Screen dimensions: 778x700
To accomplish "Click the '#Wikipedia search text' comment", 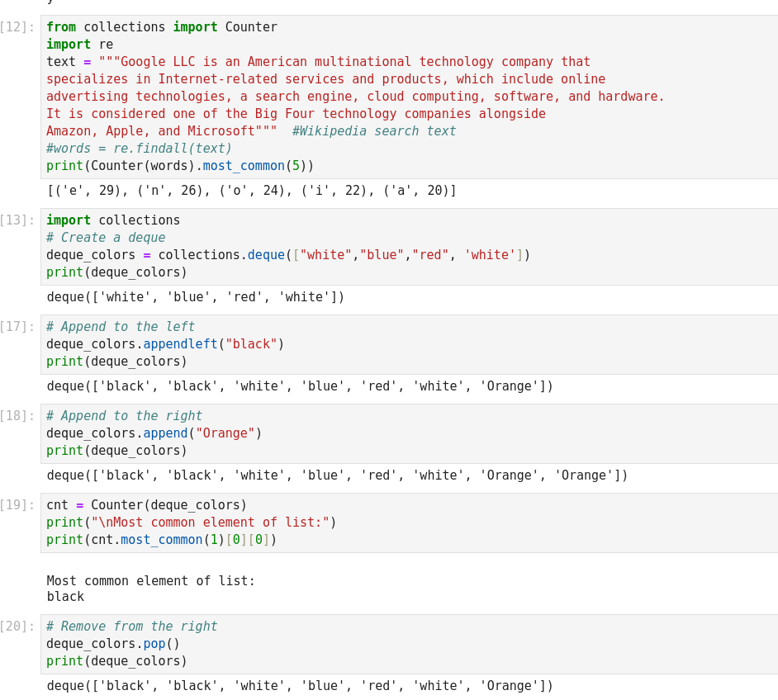I will point(373,131).
